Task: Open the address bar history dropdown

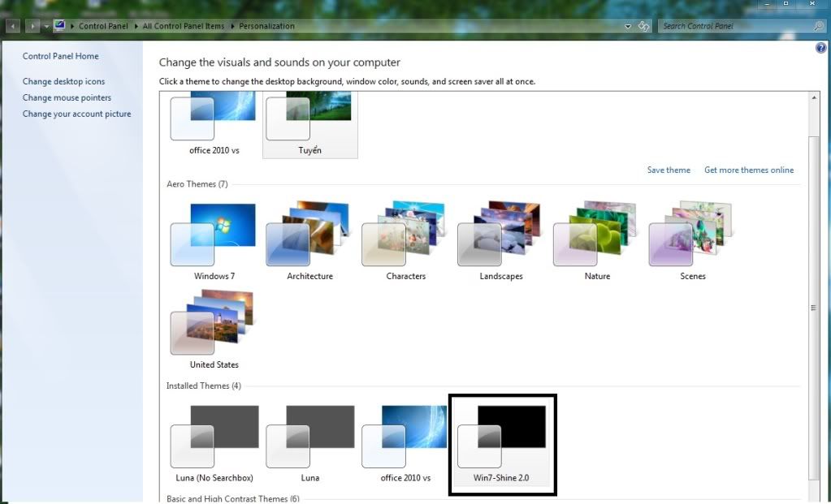Action: 628,26
